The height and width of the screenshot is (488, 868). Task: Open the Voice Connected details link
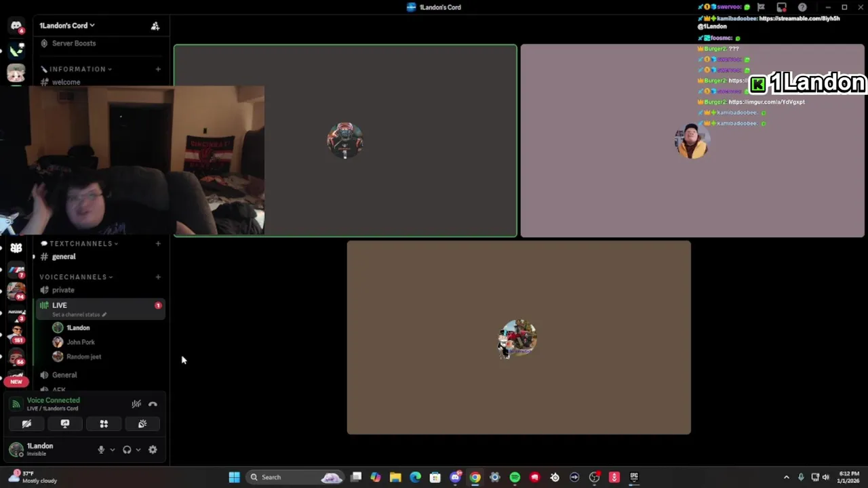tap(53, 401)
